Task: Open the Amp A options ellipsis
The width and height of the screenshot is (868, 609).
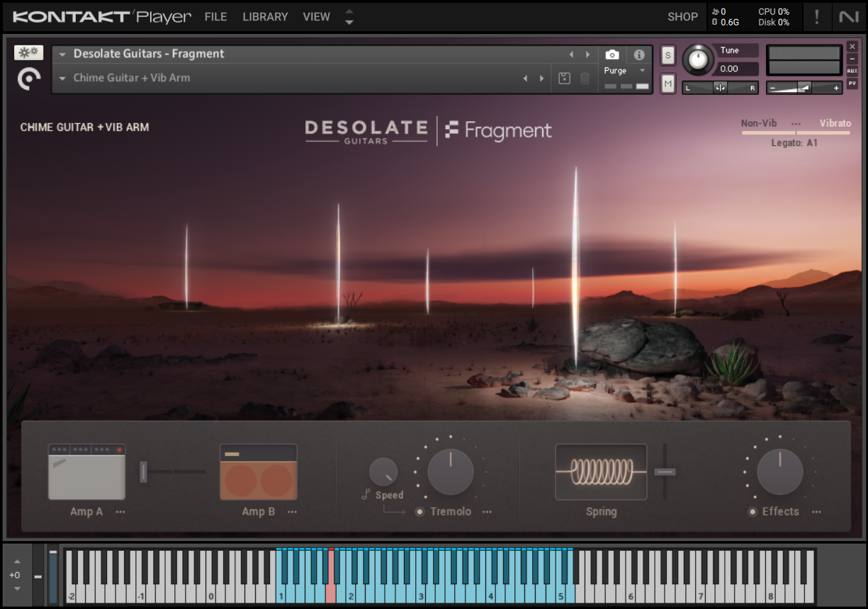Action: pyautogui.click(x=120, y=512)
